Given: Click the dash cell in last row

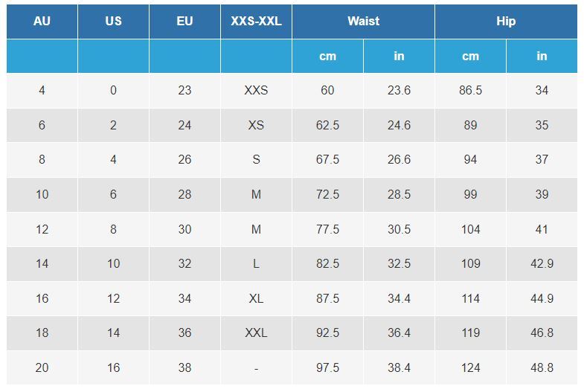Looking at the screenshot, I should (256, 367).
